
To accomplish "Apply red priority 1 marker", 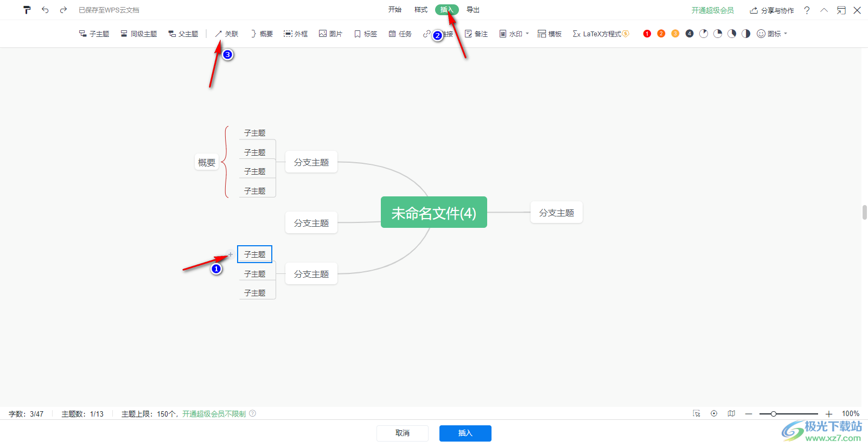I will pyautogui.click(x=647, y=34).
